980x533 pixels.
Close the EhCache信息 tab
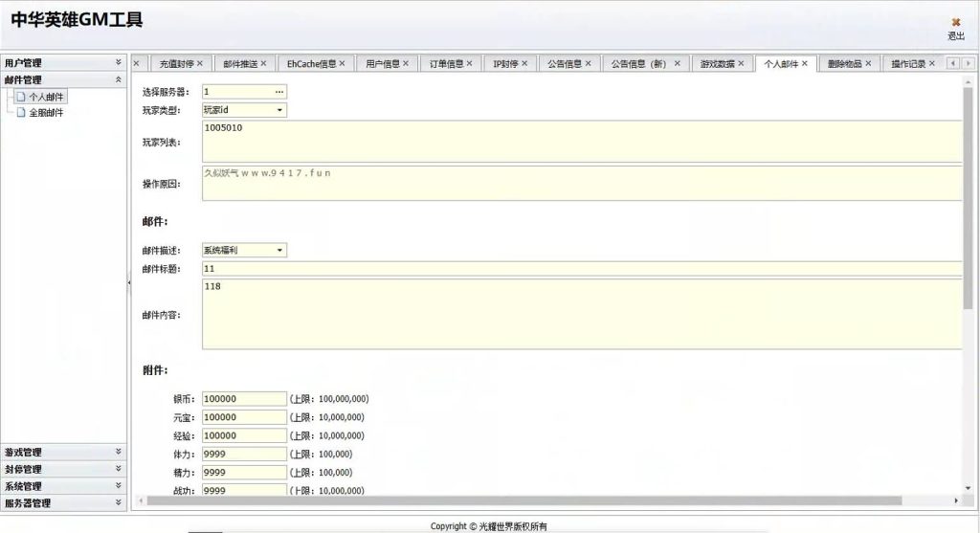pyautogui.click(x=342, y=64)
